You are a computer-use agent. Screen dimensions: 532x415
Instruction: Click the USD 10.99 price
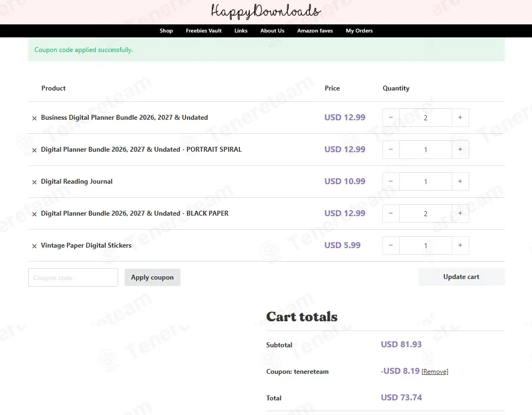[x=345, y=181]
